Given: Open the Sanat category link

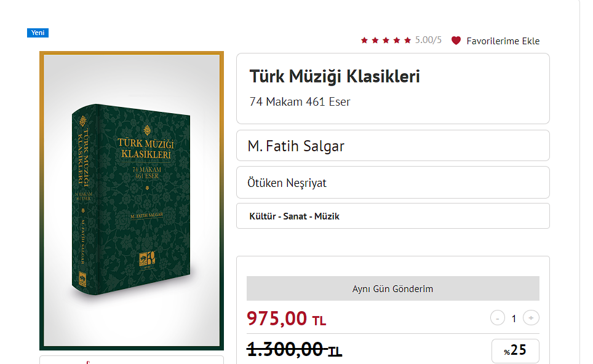Looking at the screenshot, I should click(x=295, y=216).
